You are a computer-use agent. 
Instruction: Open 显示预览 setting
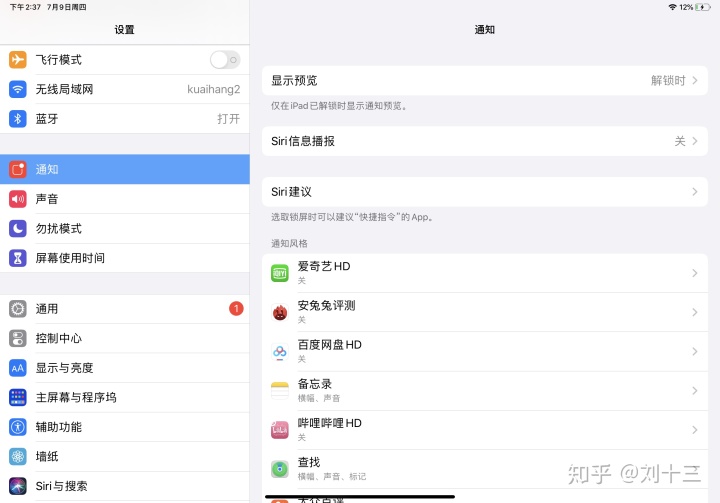pos(484,80)
